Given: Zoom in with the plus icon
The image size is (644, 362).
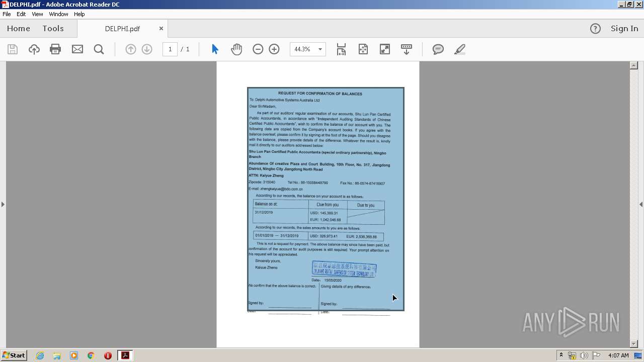Looking at the screenshot, I should [x=274, y=49].
